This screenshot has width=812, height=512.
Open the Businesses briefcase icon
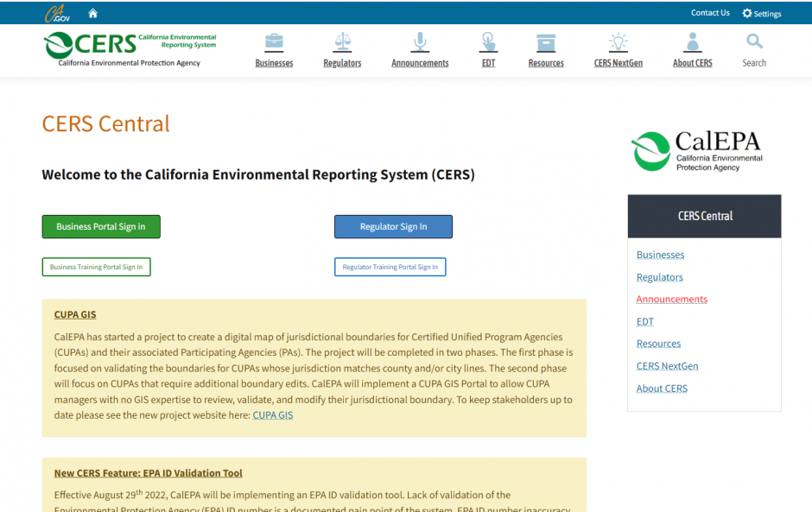click(274, 42)
